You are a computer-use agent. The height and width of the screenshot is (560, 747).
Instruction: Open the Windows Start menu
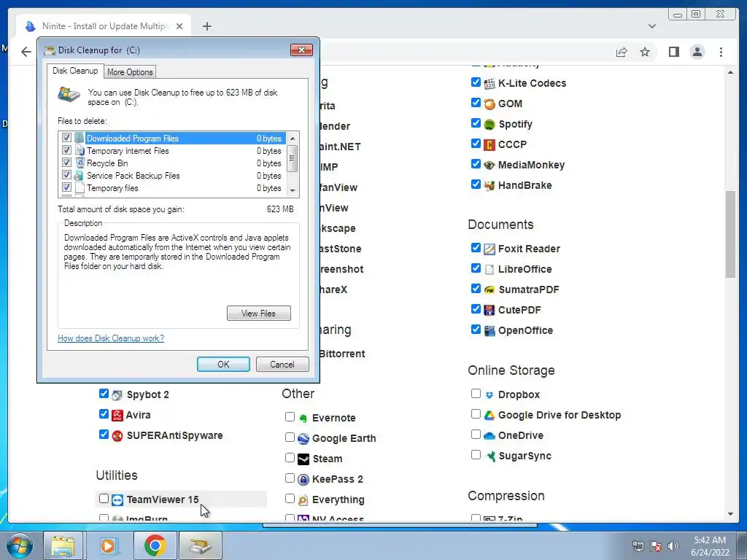20,545
